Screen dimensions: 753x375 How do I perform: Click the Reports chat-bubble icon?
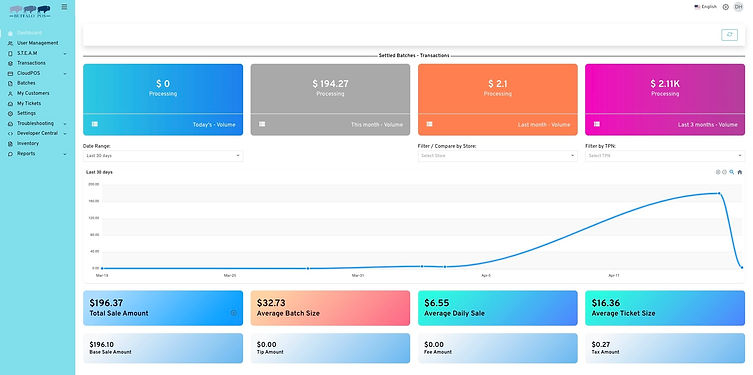[11, 154]
